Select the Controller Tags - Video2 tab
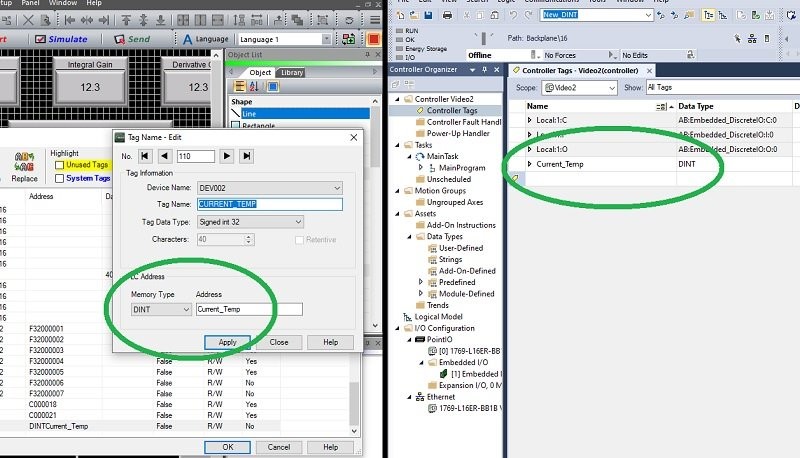This screenshot has width=800, height=458. (x=580, y=70)
